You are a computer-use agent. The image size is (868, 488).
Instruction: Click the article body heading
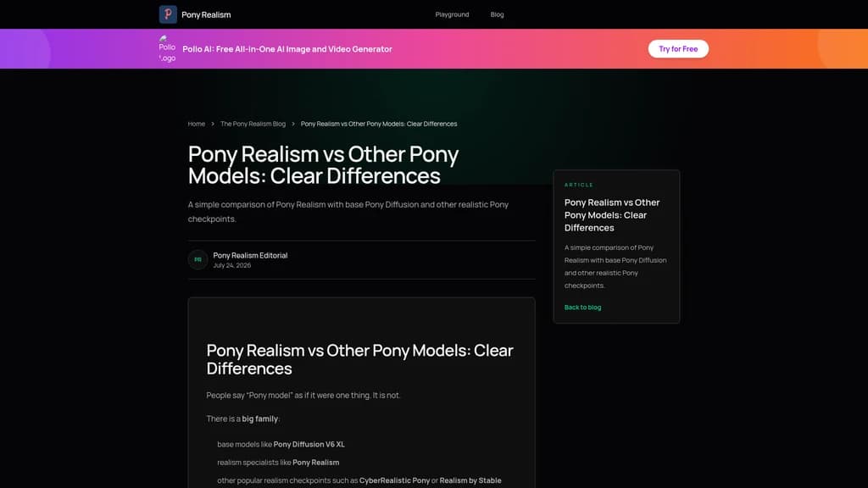(359, 359)
